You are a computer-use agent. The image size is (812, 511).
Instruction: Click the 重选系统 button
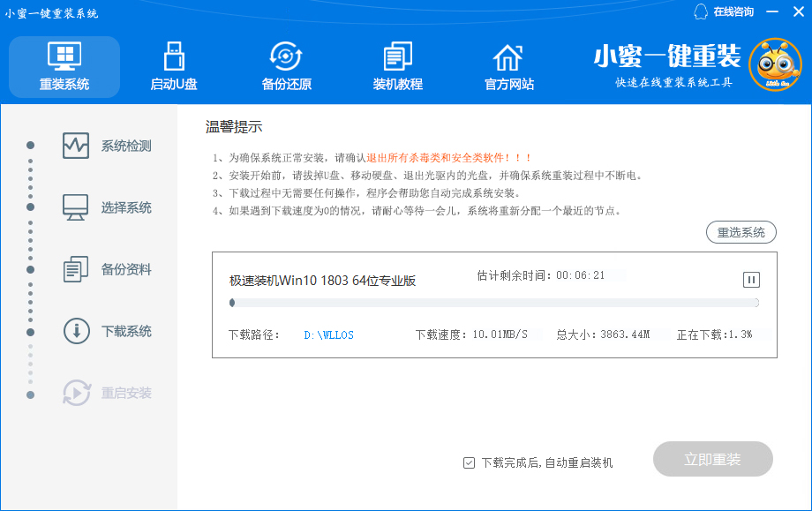(741, 231)
